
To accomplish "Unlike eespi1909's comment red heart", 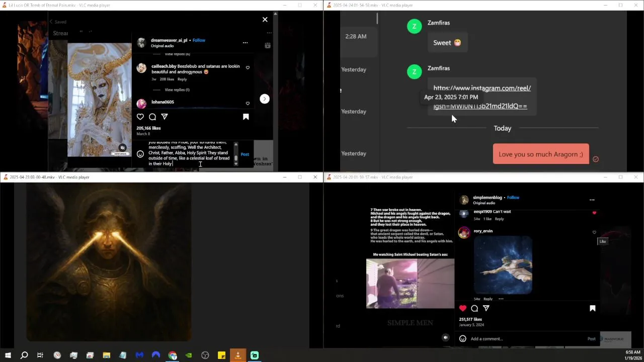I will pyautogui.click(x=594, y=213).
